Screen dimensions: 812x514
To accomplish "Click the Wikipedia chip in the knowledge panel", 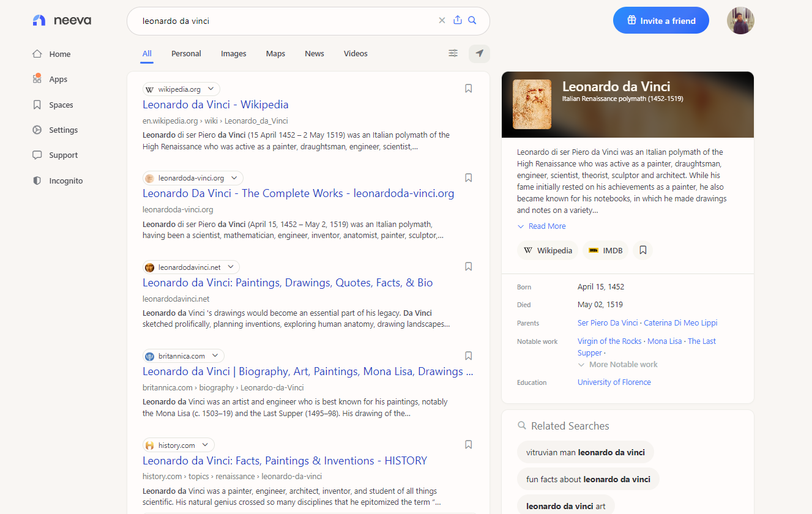I will point(548,250).
